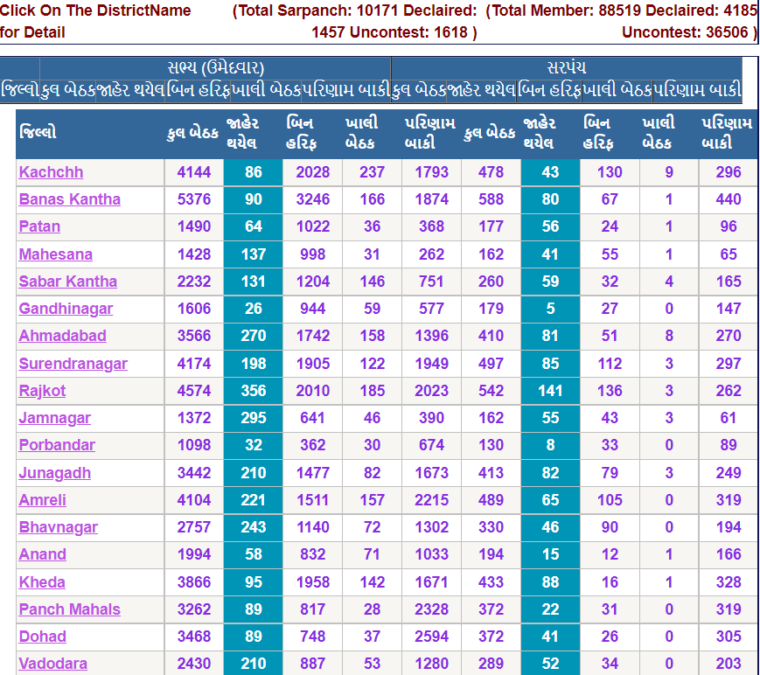Click Anand total seats value 1994
This screenshot has width=760, height=675.
[x=194, y=554]
